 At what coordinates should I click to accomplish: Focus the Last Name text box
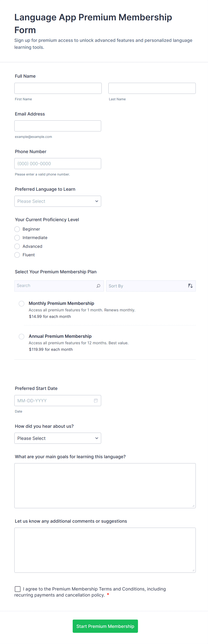click(152, 88)
